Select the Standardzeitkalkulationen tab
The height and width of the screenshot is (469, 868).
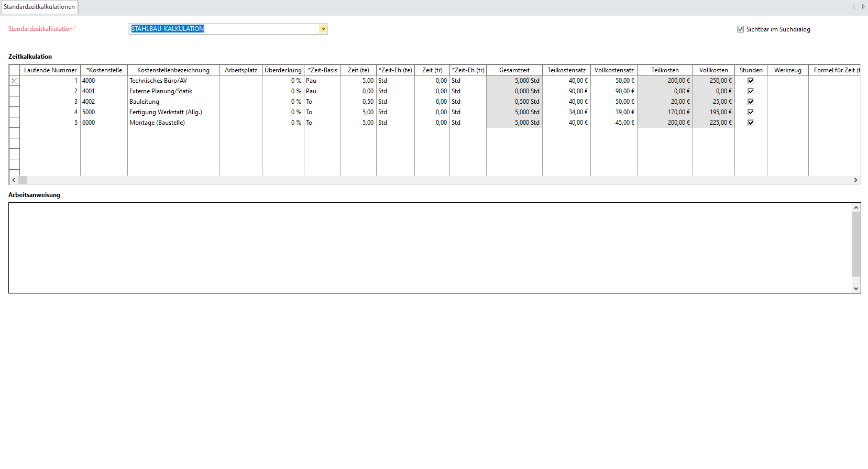pos(39,7)
